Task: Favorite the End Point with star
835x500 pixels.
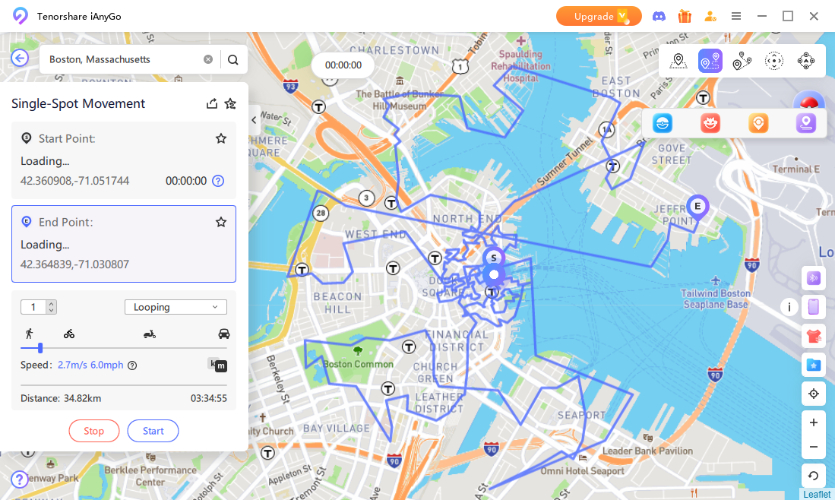Action: [221, 222]
